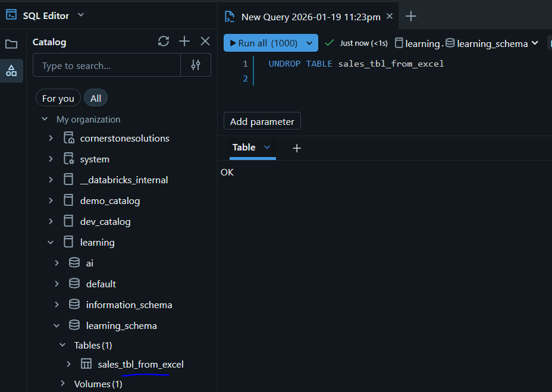Select the 'For you' filter
The image size is (552, 392).
pyautogui.click(x=58, y=98)
